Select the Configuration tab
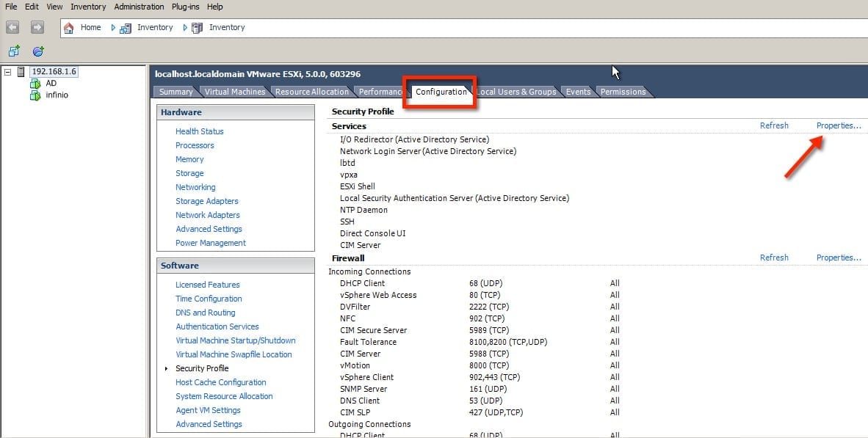Image resolution: width=868 pixels, height=438 pixels. (441, 92)
